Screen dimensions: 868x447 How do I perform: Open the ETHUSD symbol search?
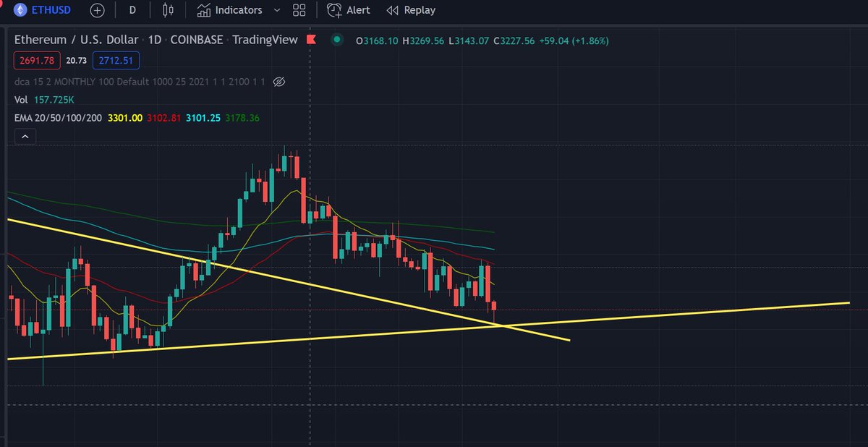pyautogui.click(x=41, y=10)
